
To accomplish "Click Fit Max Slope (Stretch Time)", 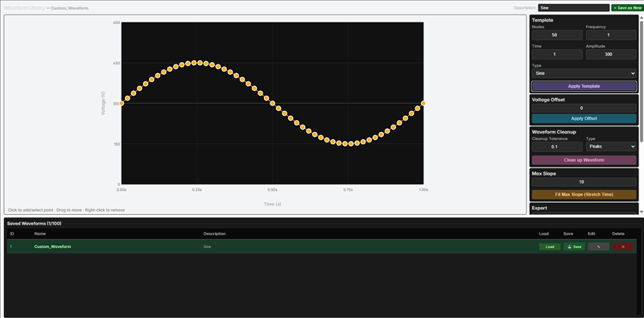I will [584, 194].
